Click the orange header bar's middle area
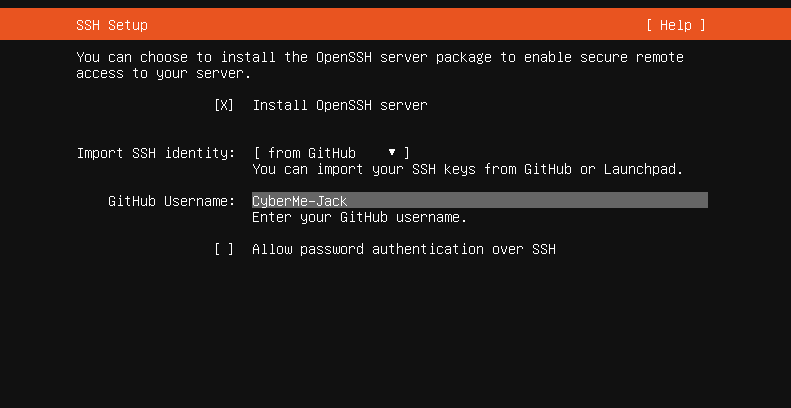The height and width of the screenshot is (408, 791). [395, 24]
